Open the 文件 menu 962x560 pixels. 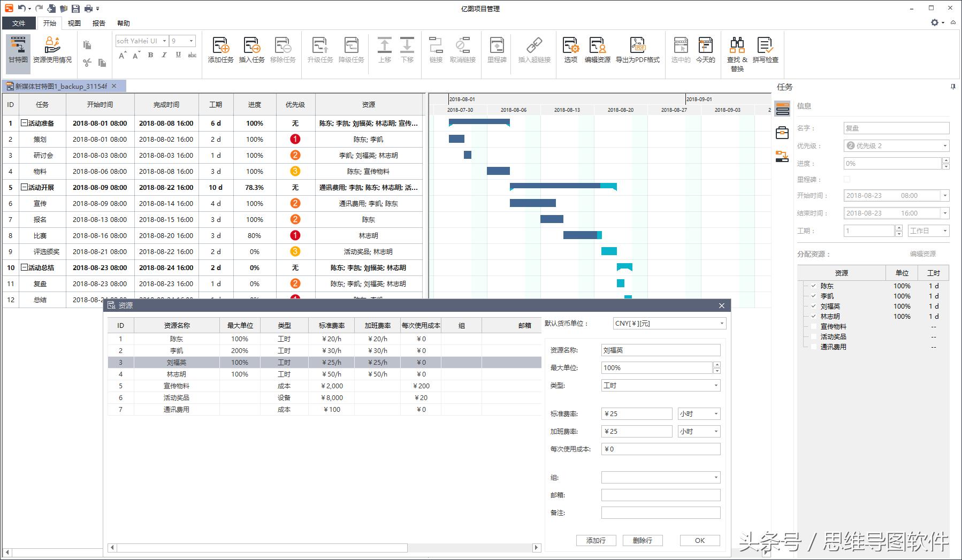(19, 23)
